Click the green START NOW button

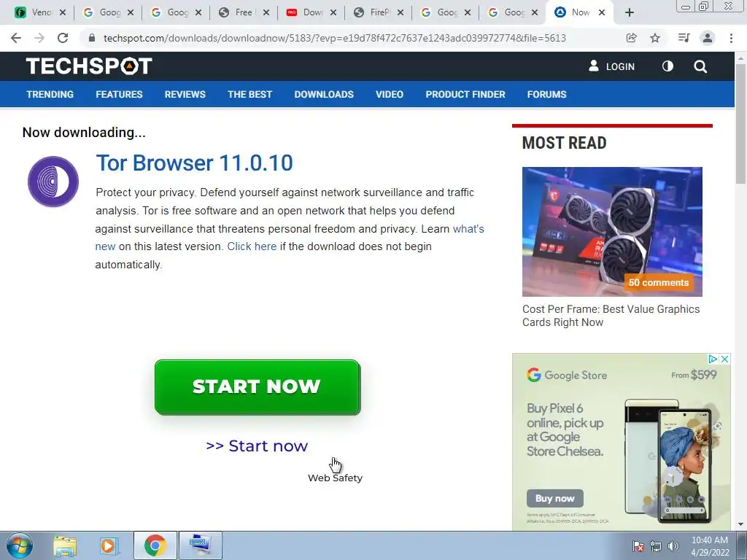(258, 386)
